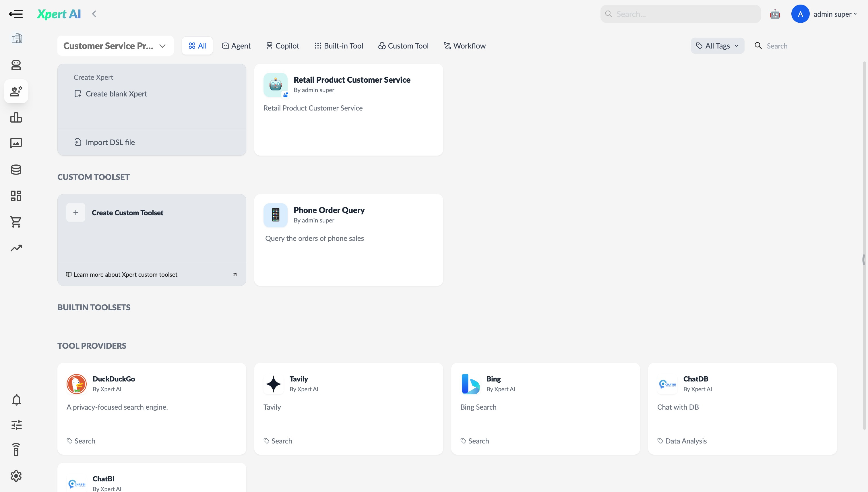Open the dashboard grid sidebar icon
Screen dimensions: 868x492
coord(16,196)
